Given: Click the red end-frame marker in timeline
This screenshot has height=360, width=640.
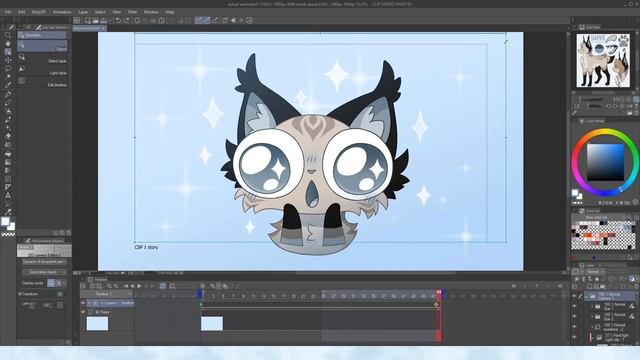Looking at the screenshot, I should (438, 316).
